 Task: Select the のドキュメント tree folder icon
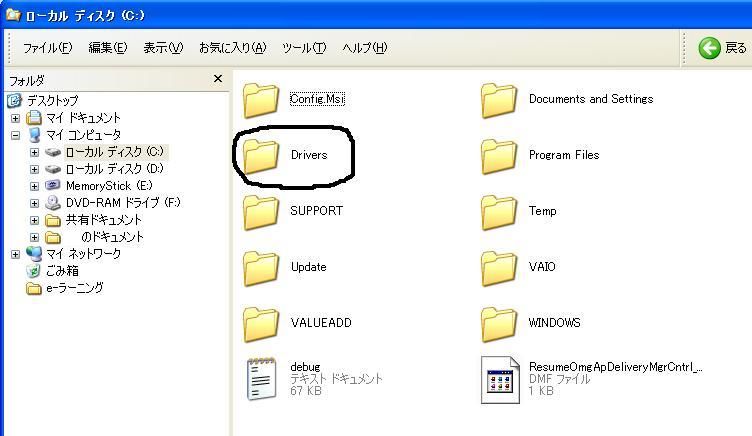(53, 237)
